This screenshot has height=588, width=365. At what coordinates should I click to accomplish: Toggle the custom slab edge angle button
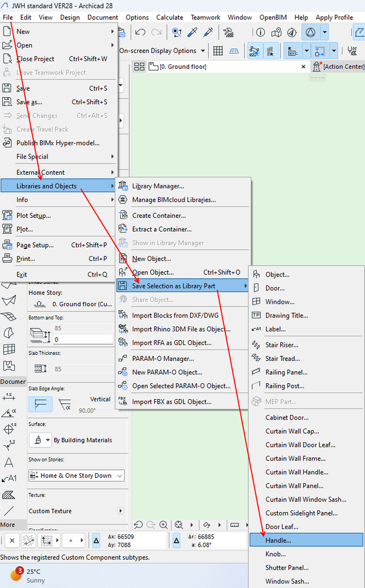coord(65,404)
